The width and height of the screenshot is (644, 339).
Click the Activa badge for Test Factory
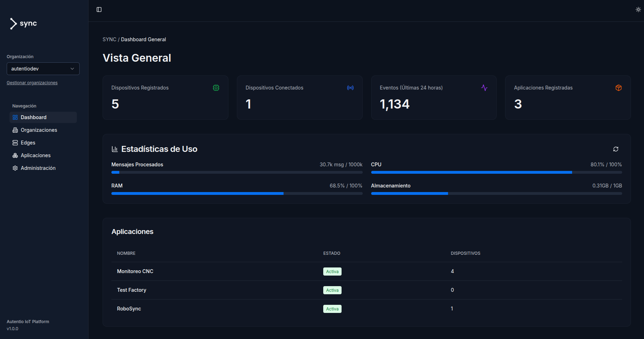pyautogui.click(x=332, y=290)
